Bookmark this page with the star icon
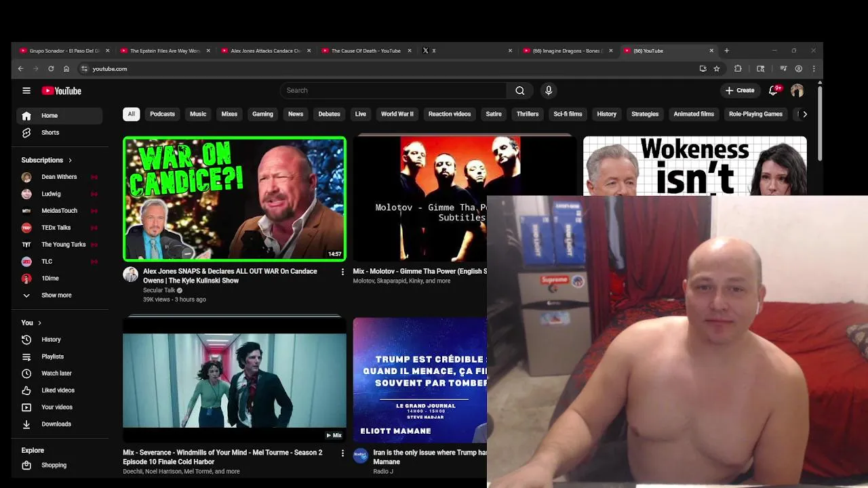The width and height of the screenshot is (868, 488). coord(717,68)
